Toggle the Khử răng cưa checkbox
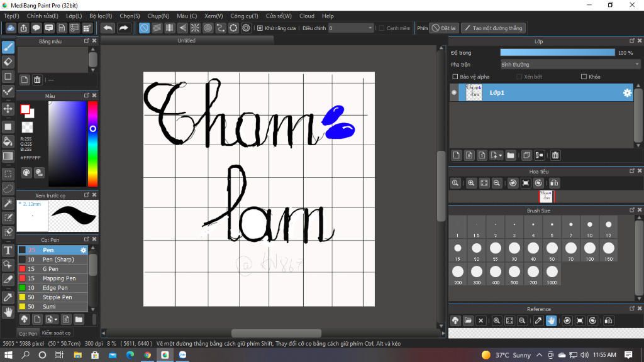 pyautogui.click(x=260, y=28)
